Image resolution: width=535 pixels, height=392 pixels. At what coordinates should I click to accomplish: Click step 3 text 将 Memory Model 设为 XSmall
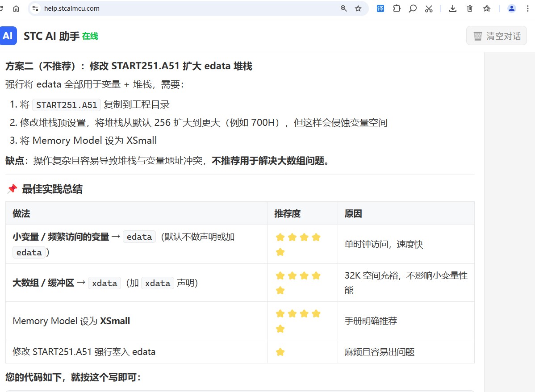click(88, 140)
